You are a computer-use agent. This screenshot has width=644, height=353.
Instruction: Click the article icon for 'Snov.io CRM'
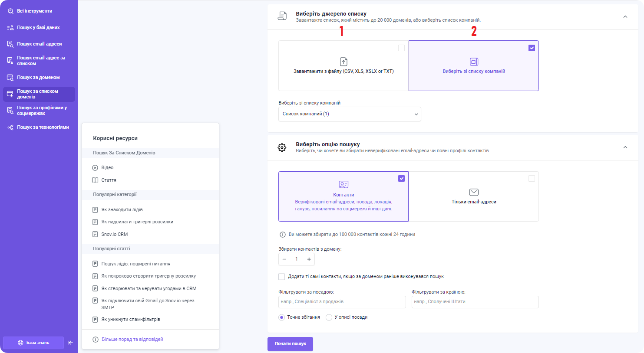tap(95, 234)
